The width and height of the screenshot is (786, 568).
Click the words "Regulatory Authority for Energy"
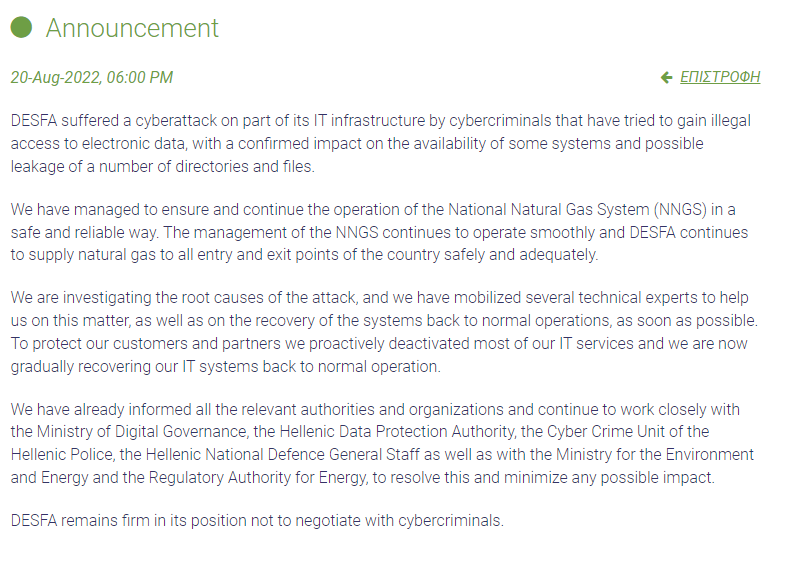pyautogui.click(x=258, y=478)
